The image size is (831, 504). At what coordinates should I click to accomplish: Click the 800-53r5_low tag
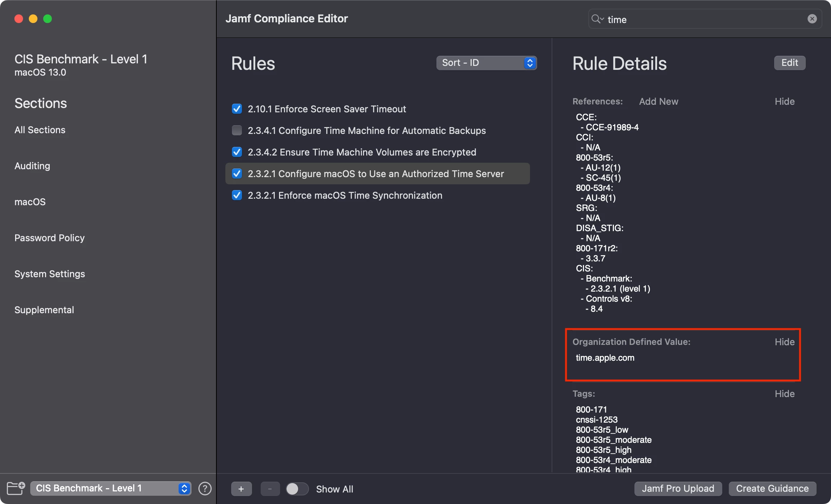click(x=602, y=430)
